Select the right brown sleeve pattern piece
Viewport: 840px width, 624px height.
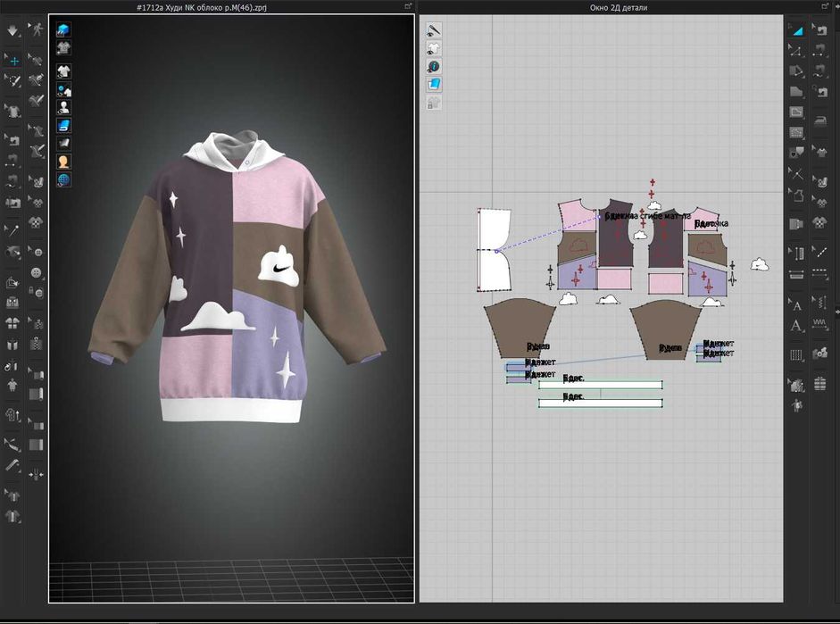665,329
